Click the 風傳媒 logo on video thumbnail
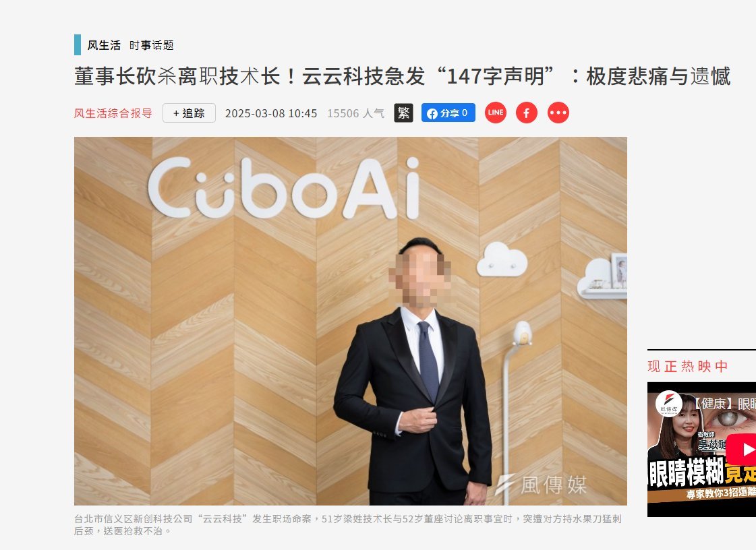This screenshot has width=756, height=550. pyautogui.click(x=669, y=404)
